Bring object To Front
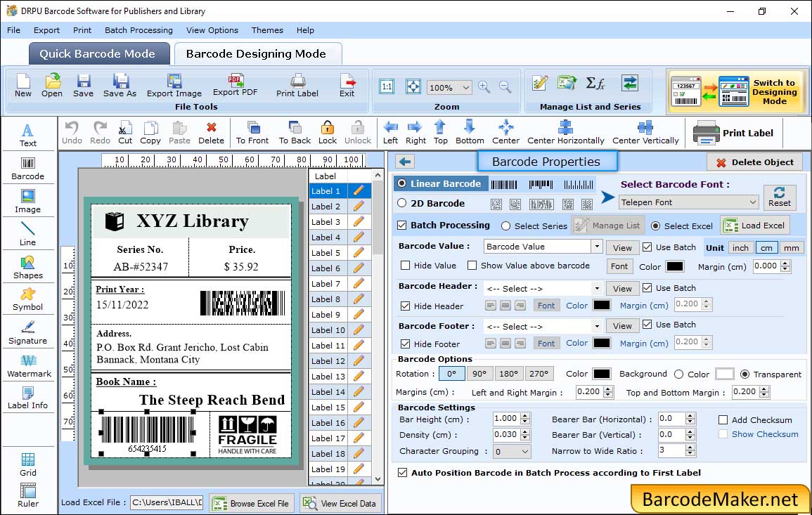The width and height of the screenshot is (812, 515). point(252,133)
